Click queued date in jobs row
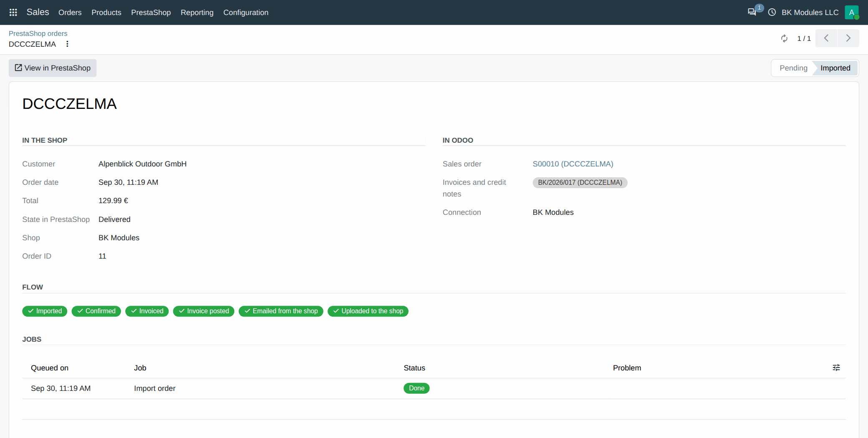Screen dimensions: 868x438 [x=61, y=388]
